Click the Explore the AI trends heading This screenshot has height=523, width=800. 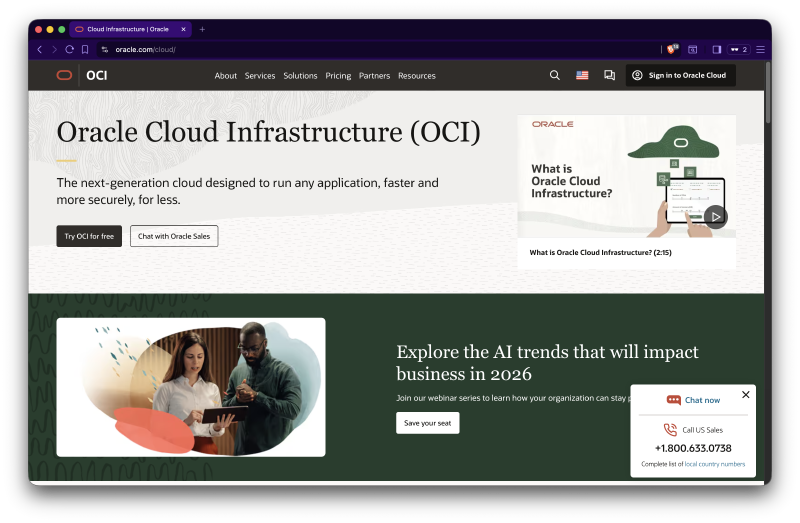coord(547,362)
